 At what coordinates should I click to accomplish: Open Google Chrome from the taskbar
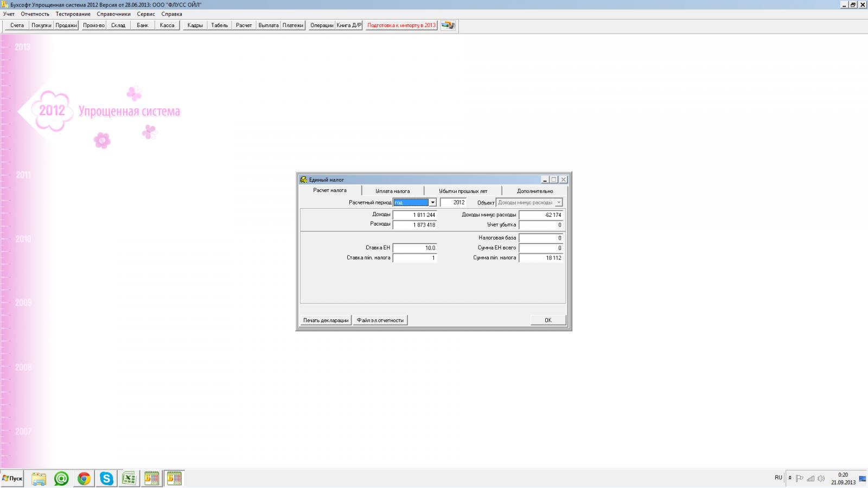84,478
